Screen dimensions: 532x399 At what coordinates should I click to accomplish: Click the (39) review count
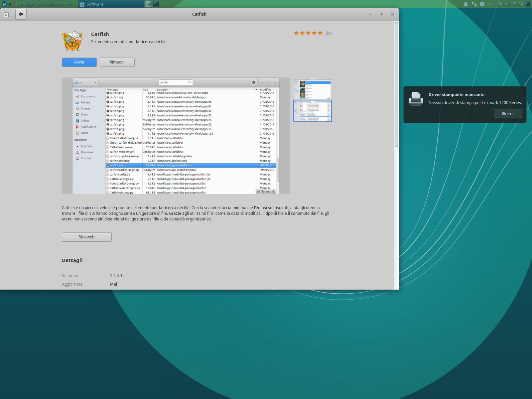328,33
